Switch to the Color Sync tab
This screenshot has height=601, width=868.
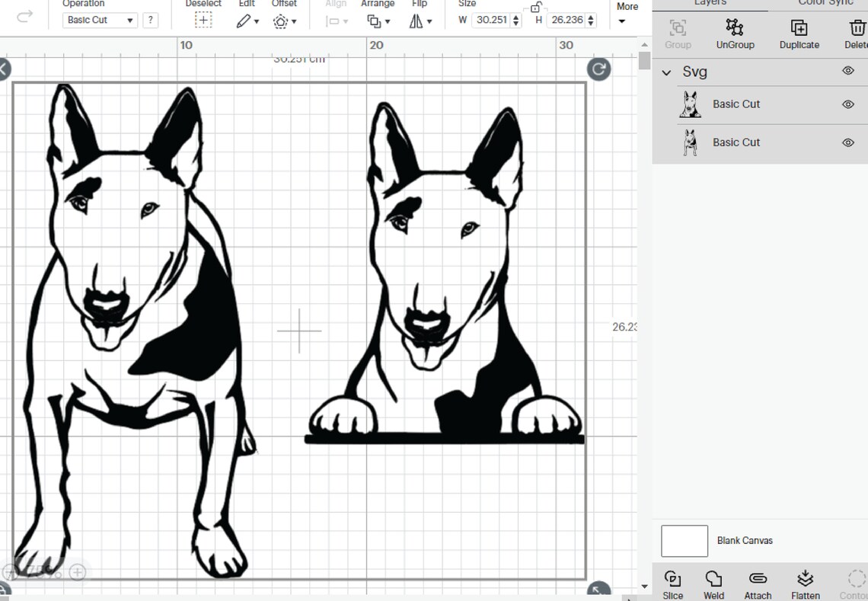coord(824,3)
